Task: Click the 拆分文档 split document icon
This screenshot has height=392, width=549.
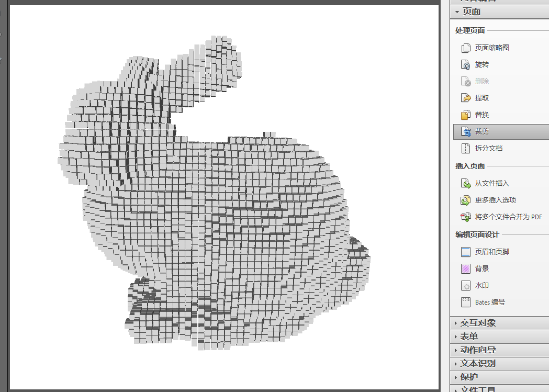Action: click(466, 149)
